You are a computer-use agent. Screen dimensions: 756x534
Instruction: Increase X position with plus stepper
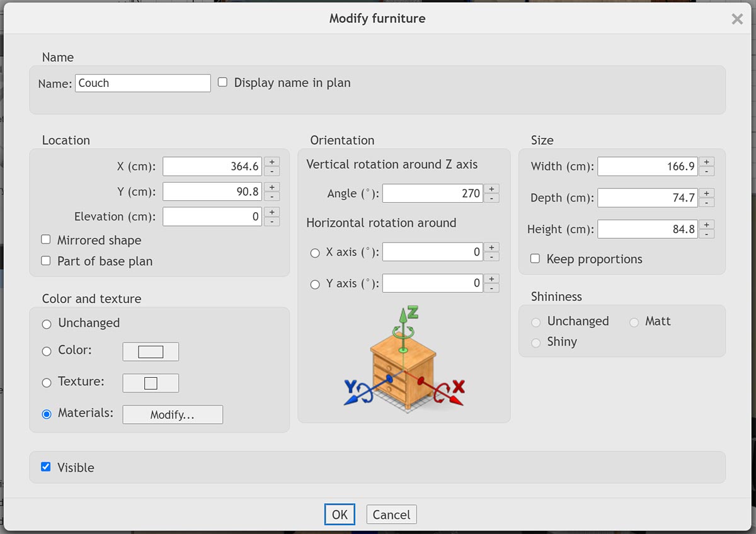pos(272,162)
